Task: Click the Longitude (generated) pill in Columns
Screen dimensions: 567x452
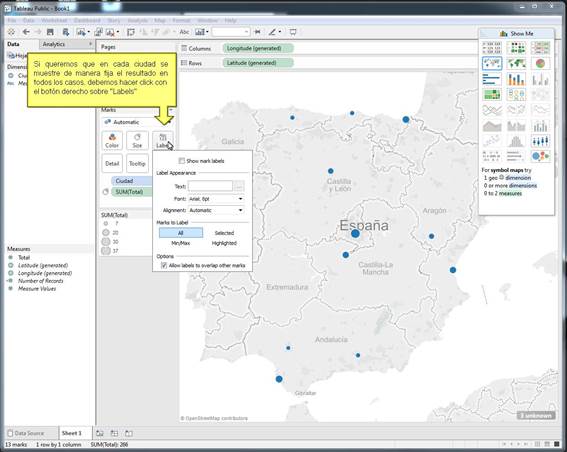Action: point(258,48)
